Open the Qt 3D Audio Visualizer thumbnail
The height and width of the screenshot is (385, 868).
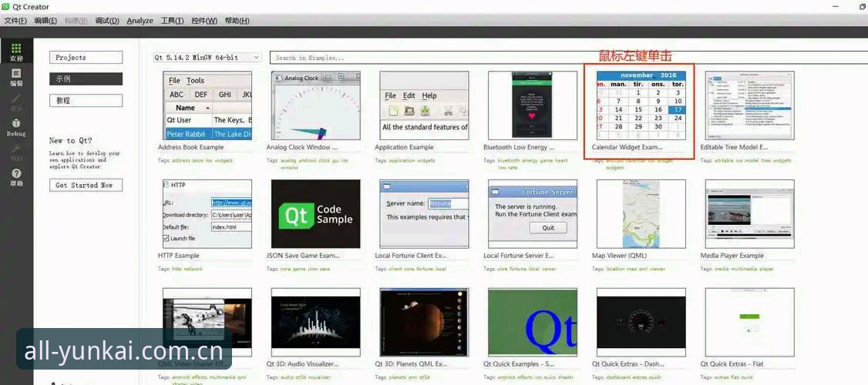(315, 322)
